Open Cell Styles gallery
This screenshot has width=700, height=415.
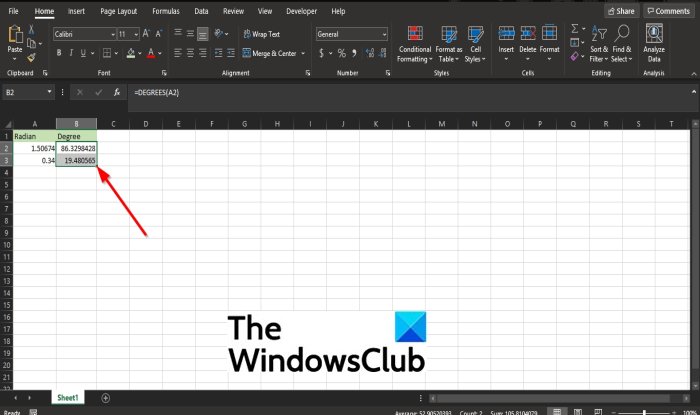475,44
